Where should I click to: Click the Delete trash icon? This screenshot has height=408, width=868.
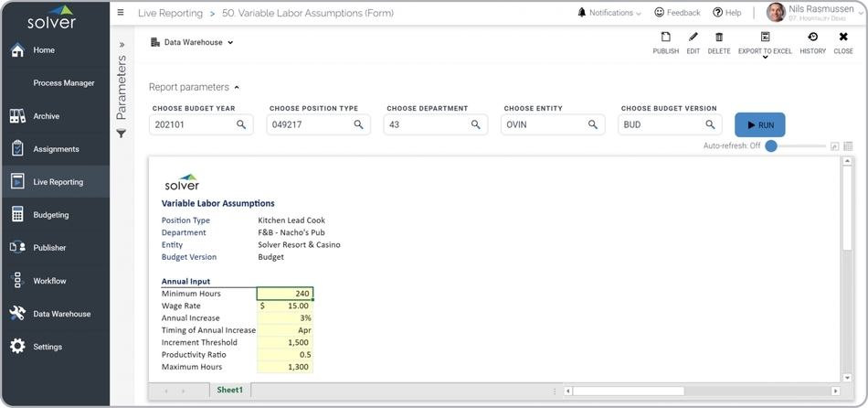click(719, 38)
